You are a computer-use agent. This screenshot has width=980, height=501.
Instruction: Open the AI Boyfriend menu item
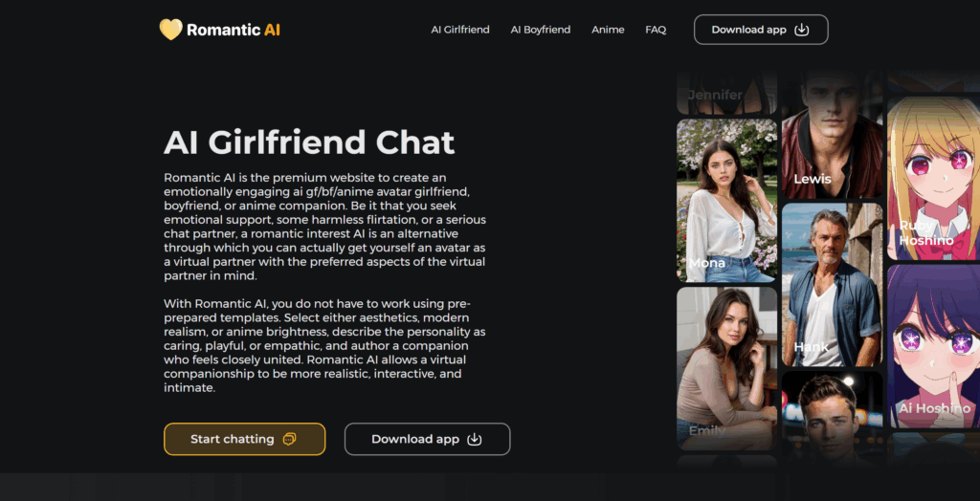pos(541,30)
